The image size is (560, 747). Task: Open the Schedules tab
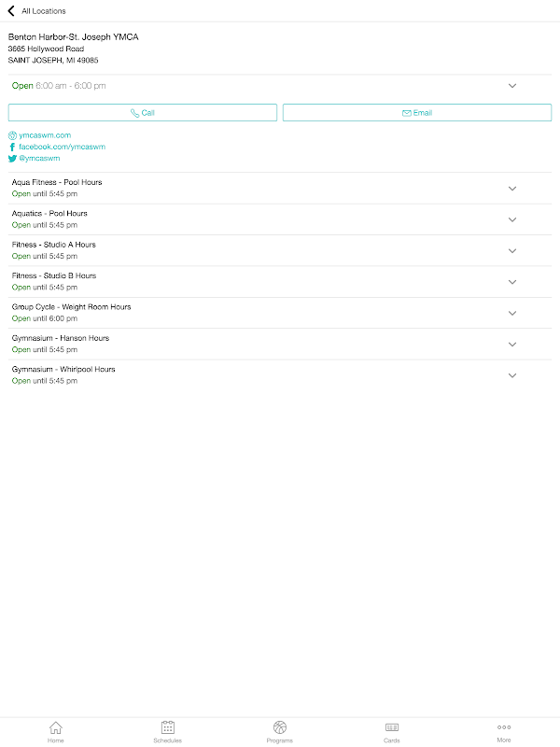[x=168, y=732]
